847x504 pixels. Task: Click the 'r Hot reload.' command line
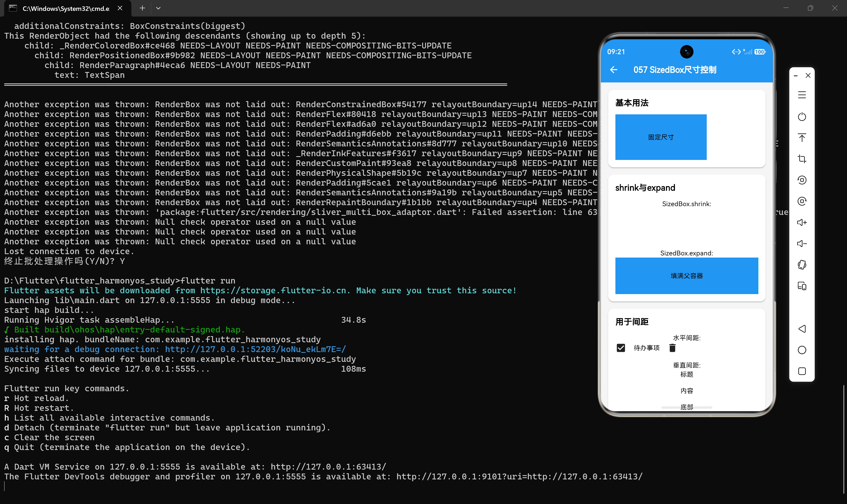coord(36,398)
